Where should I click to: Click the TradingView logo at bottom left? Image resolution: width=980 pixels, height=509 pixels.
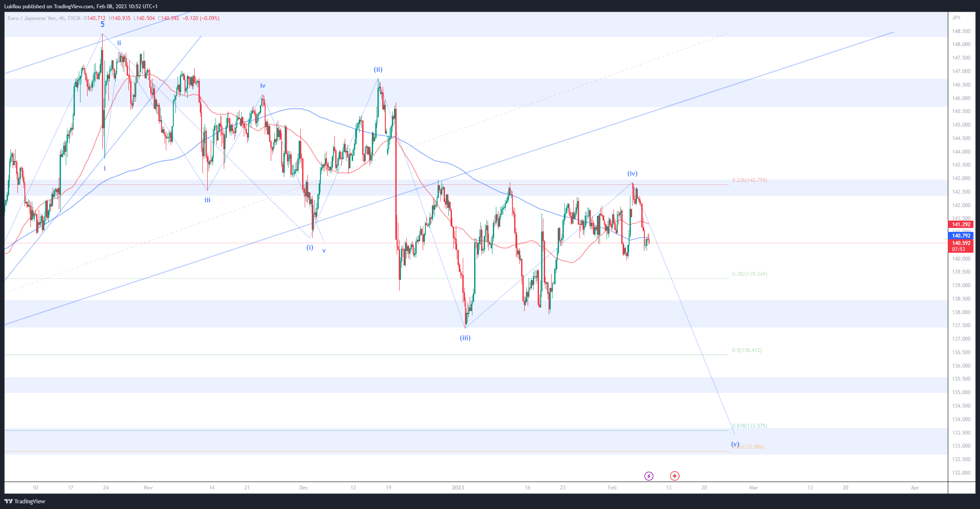pyautogui.click(x=25, y=501)
